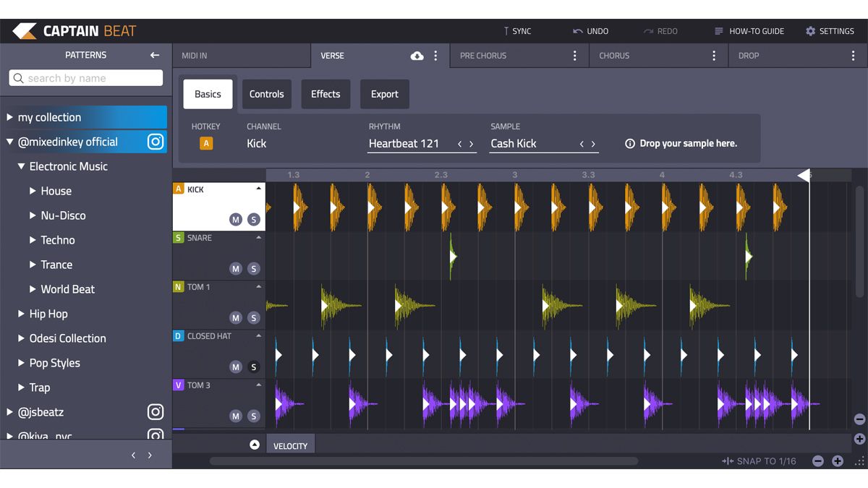868x488 pixels.
Task: Expand the Nu-Disco folder
Action: tap(33, 215)
